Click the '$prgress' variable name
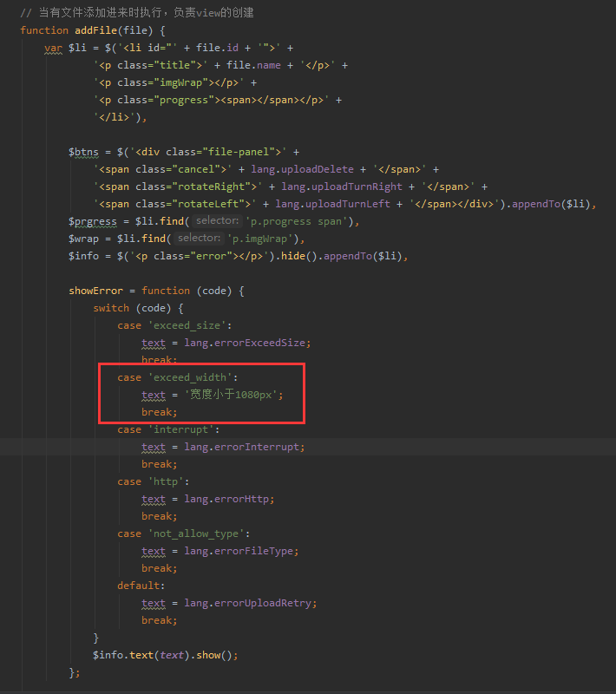Viewport: 616px width, 694px height. pos(93,221)
